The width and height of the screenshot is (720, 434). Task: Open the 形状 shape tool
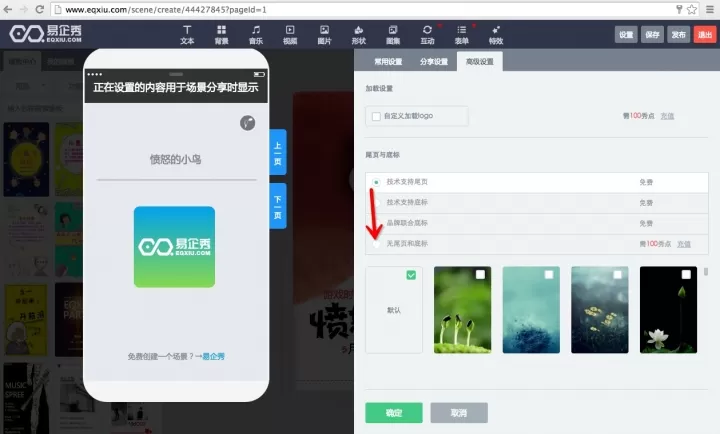pos(359,35)
